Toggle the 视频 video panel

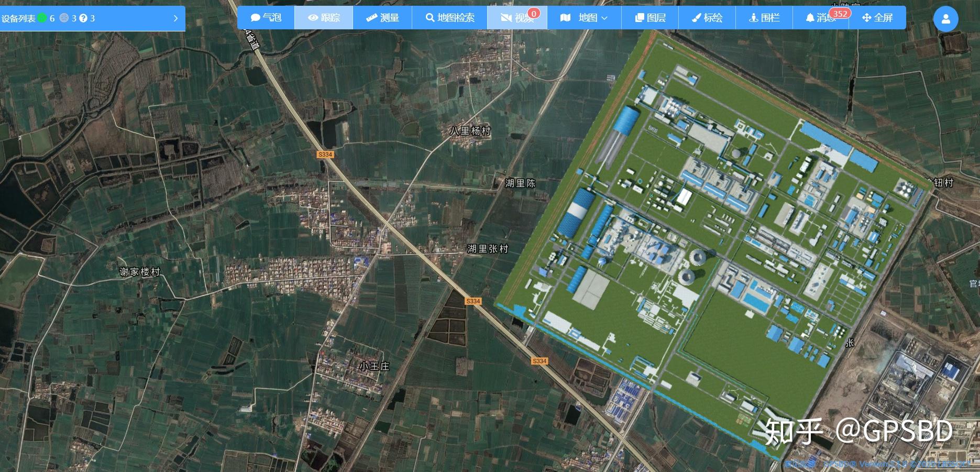[517, 18]
